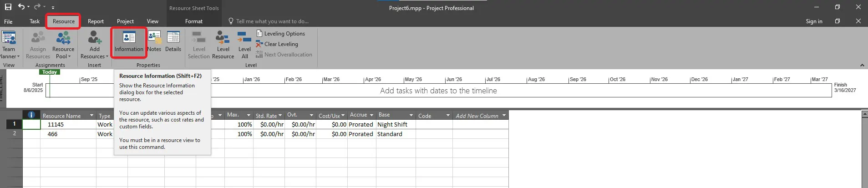The width and height of the screenshot is (868, 188).
Task: Save the project with the Save icon
Action: pyautogui.click(x=8, y=7)
